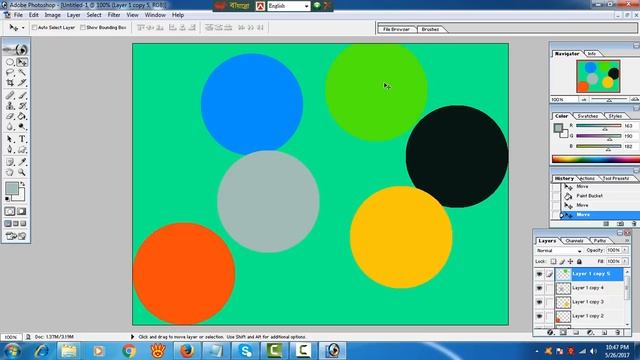Image resolution: width=640 pixels, height=360 pixels.
Task: Swap foreground and background colors arrow
Action: (22, 184)
